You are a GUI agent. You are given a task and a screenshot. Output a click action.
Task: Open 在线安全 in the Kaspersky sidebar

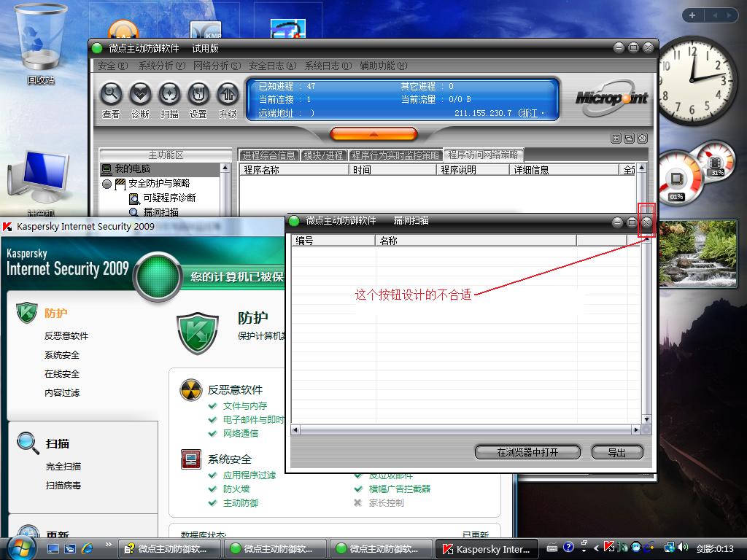click(62, 374)
